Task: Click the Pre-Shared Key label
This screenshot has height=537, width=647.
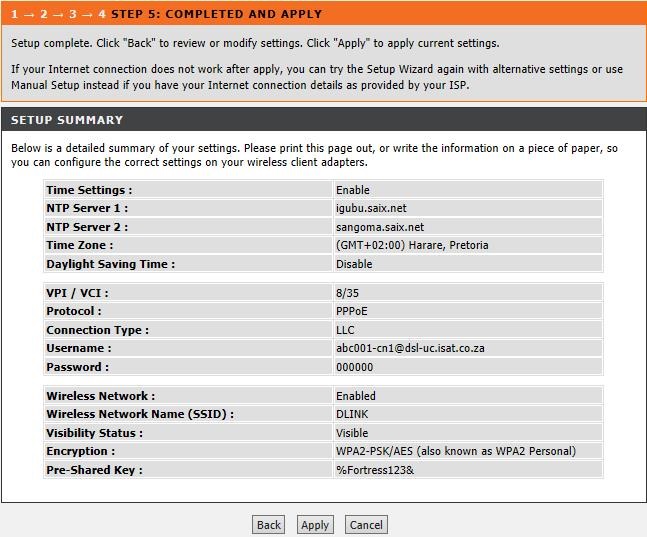Action: [x=94, y=470]
